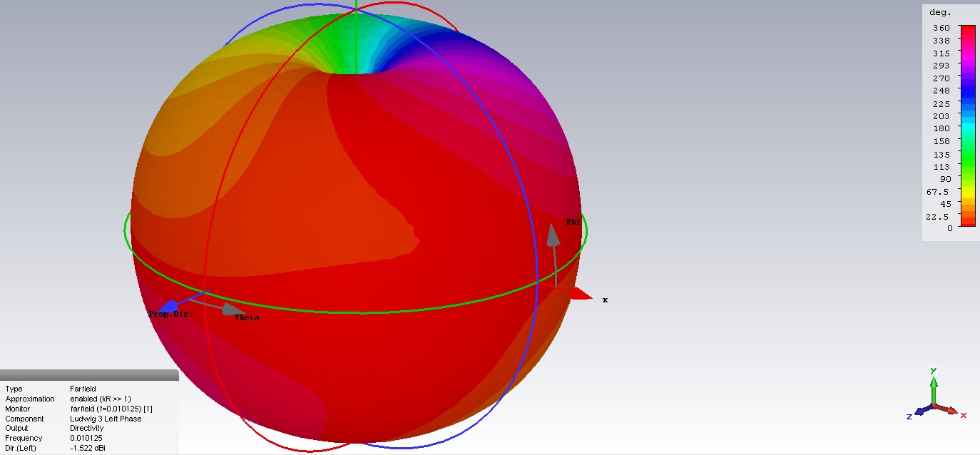Screen dimensions: 980x455
Task: Click the 'Prop.Dir.' label
Action: 170,314
